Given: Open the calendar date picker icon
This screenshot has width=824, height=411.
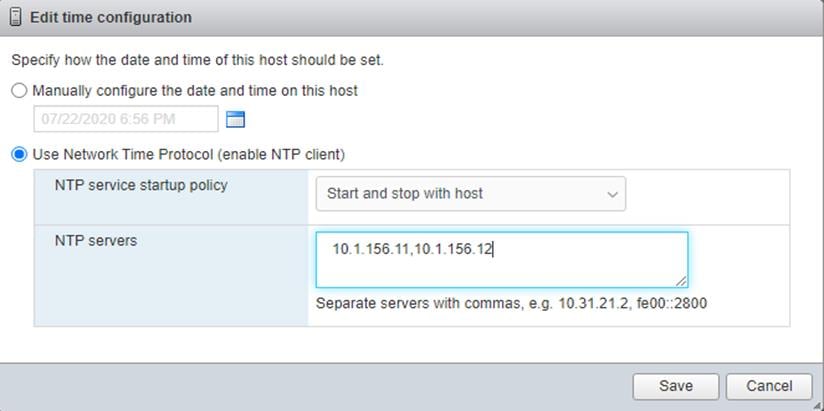Looking at the screenshot, I should click(235, 120).
